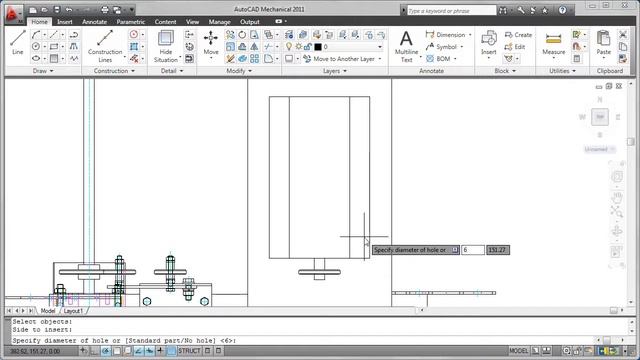Screen dimensions: 640x360
Task: Switch to the Output ribbon tab
Action: 249,22
